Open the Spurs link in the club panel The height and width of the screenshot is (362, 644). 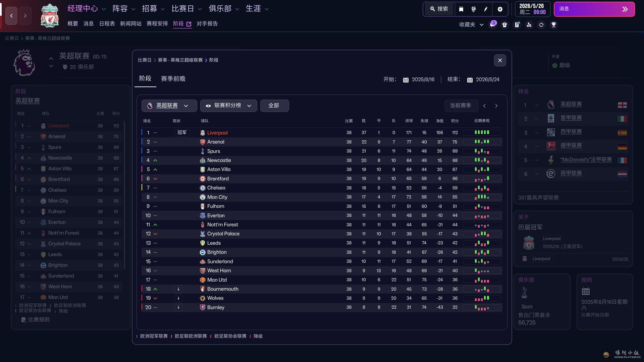(x=527, y=306)
